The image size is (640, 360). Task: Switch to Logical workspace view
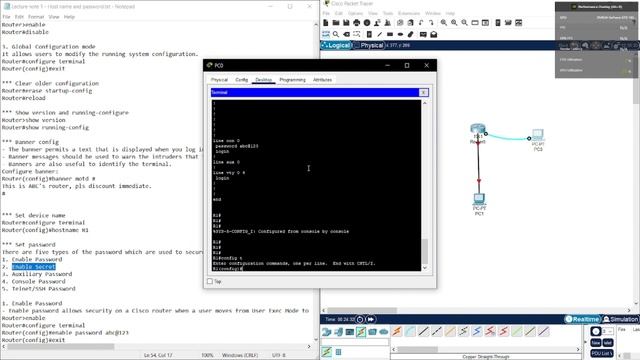[336, 45]
